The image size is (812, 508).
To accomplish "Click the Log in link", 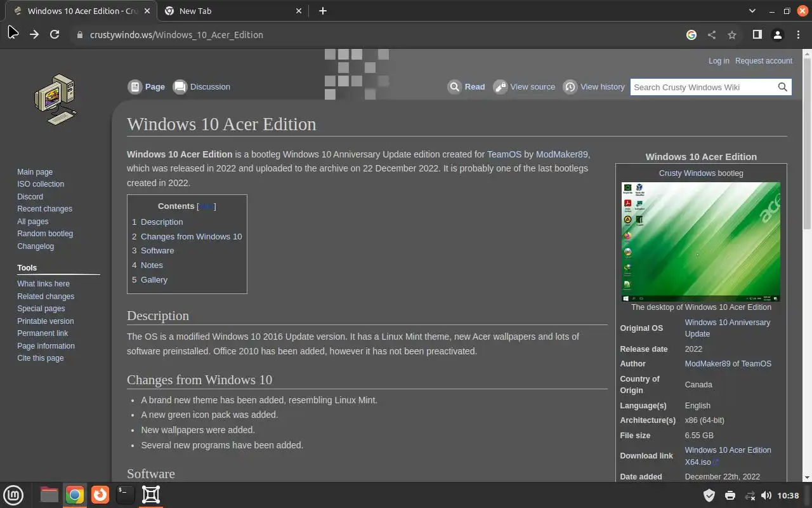I will coord(719,61).
